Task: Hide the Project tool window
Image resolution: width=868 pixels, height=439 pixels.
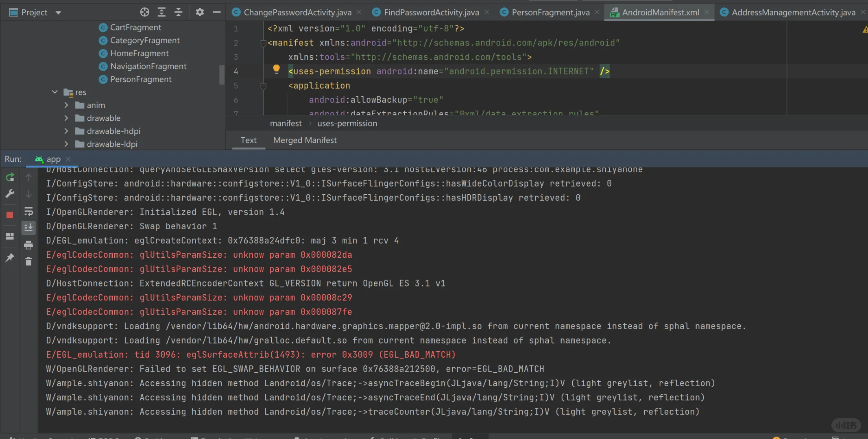Action: click(x=216, y=12)
